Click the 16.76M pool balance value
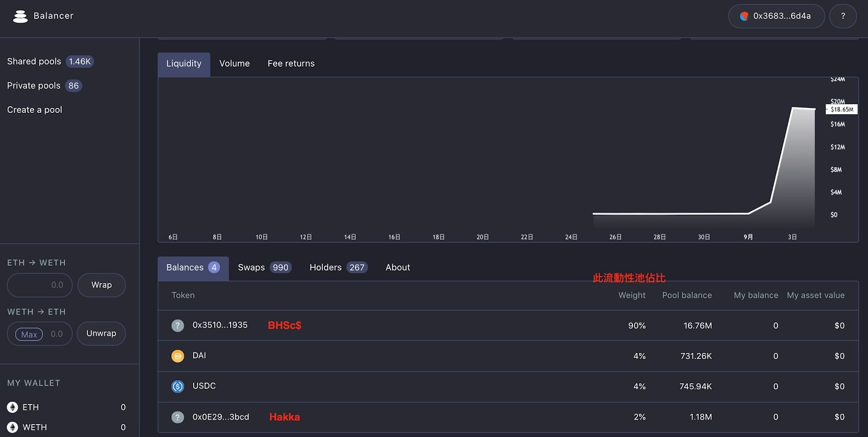Screen dimensions: 868x437 pyautogui.click(x=698, y=326)
